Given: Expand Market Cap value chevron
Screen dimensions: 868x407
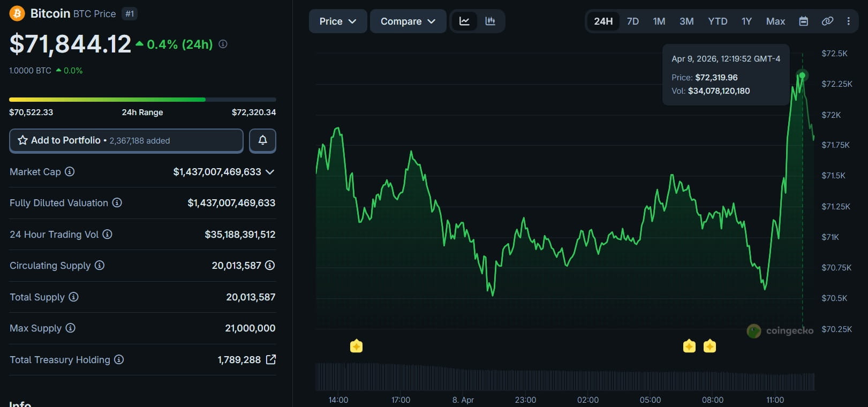Looking at the screenshot, I should tap(270, 172).
